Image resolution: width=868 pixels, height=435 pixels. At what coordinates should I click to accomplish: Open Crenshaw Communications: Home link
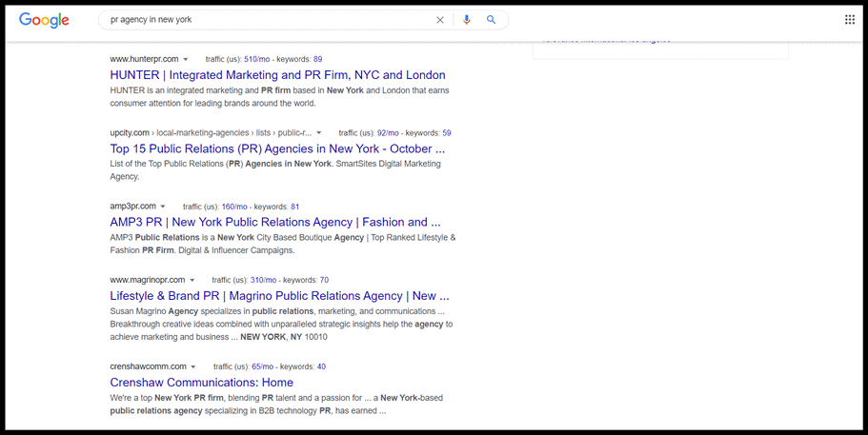click(201, 383)
